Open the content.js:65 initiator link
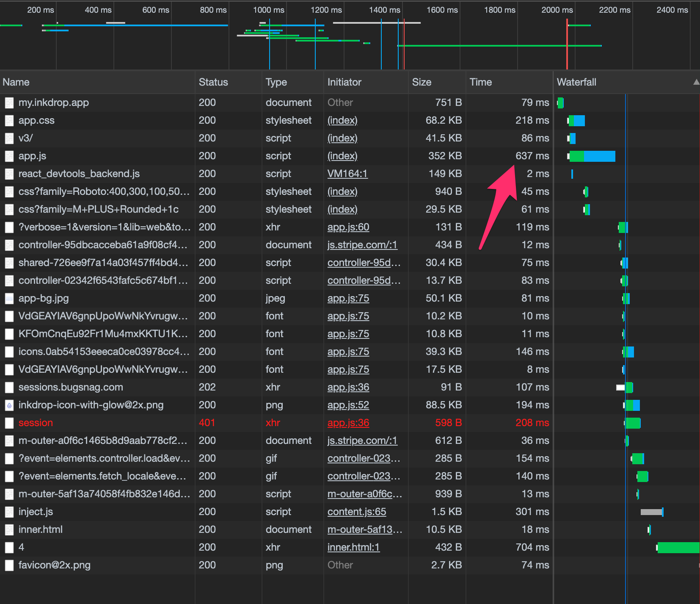The height and width of the screenshot is (604, 700). 357,512
